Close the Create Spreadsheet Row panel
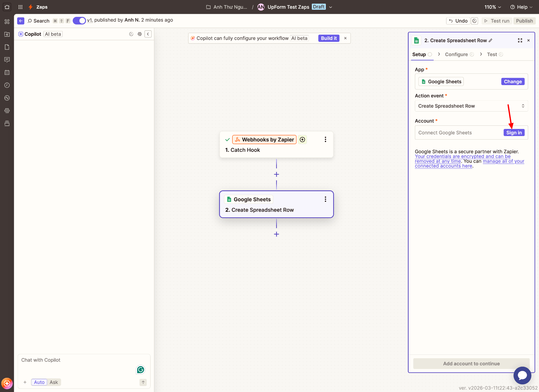This screenshot has width=539, height=392. pyautogui.click(x=529, y=41)
